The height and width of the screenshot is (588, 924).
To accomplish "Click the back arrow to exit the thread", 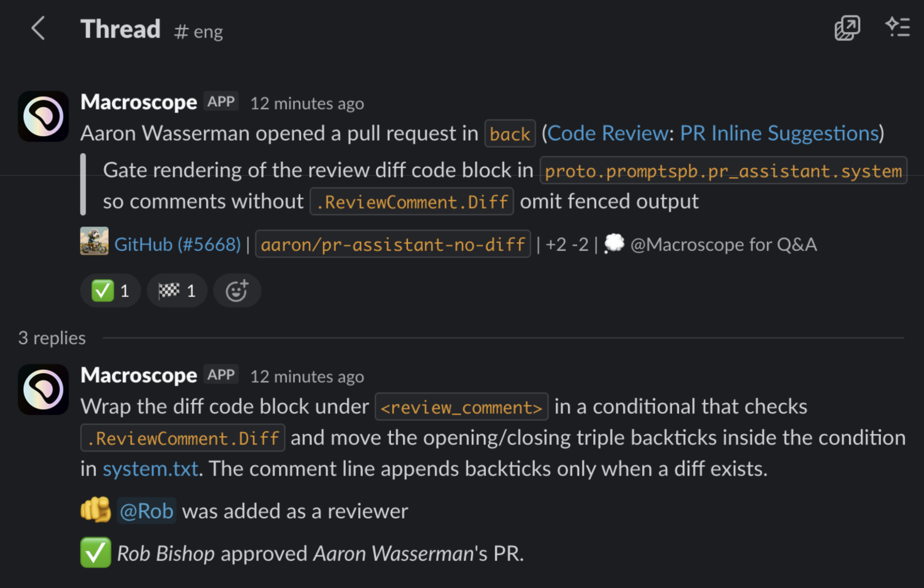I will 38,29.
